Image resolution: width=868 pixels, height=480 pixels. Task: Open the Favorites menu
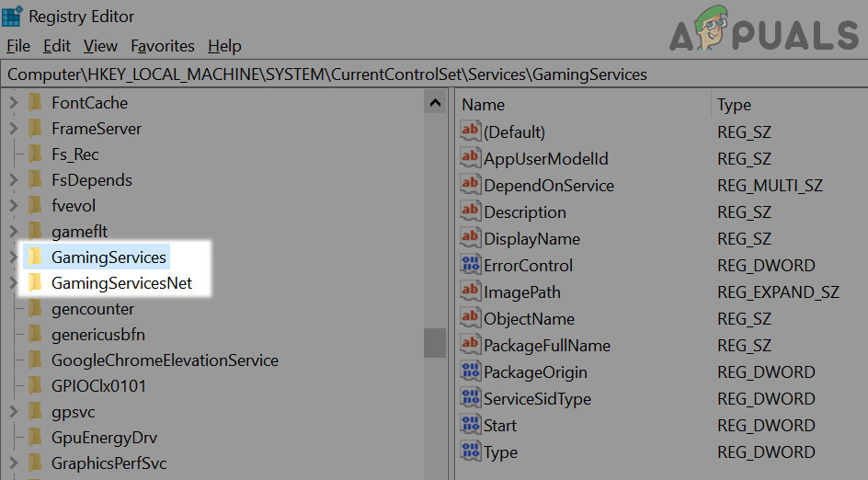(x=162, y=46)
